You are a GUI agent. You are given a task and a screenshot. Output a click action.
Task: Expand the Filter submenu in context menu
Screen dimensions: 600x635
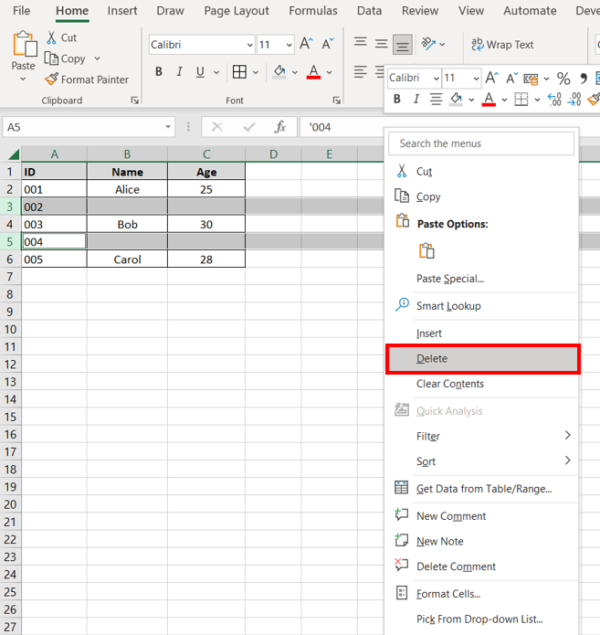[x=567, y=436]
